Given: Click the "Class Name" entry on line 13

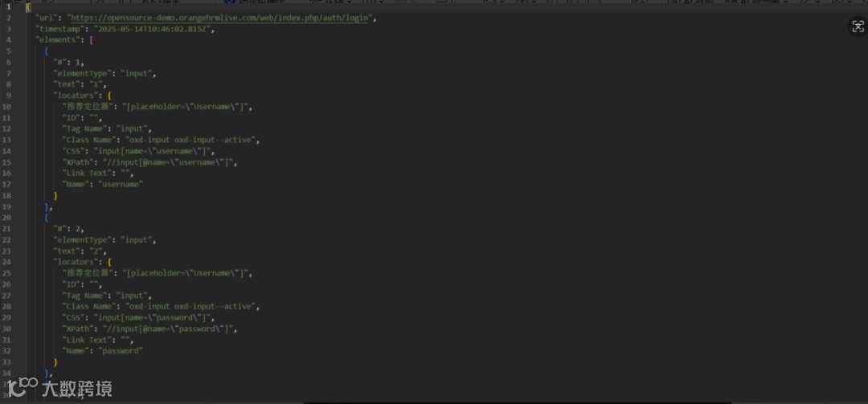Looking at the screenshot, I should 161,140.
